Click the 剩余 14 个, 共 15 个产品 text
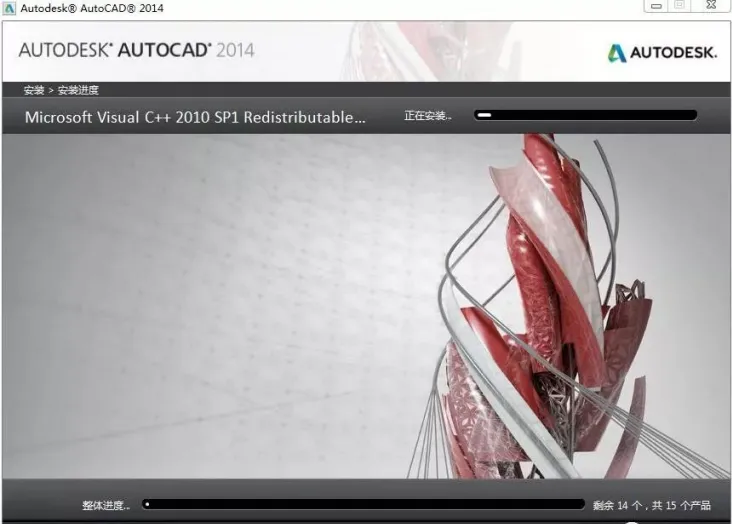The image size is (732, 524). coord(652,505)
